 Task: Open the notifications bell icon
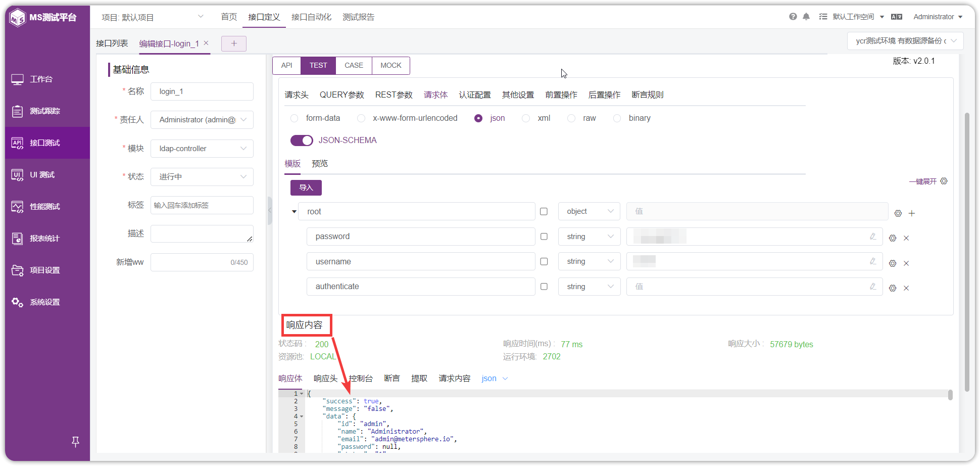pos(806,17)
